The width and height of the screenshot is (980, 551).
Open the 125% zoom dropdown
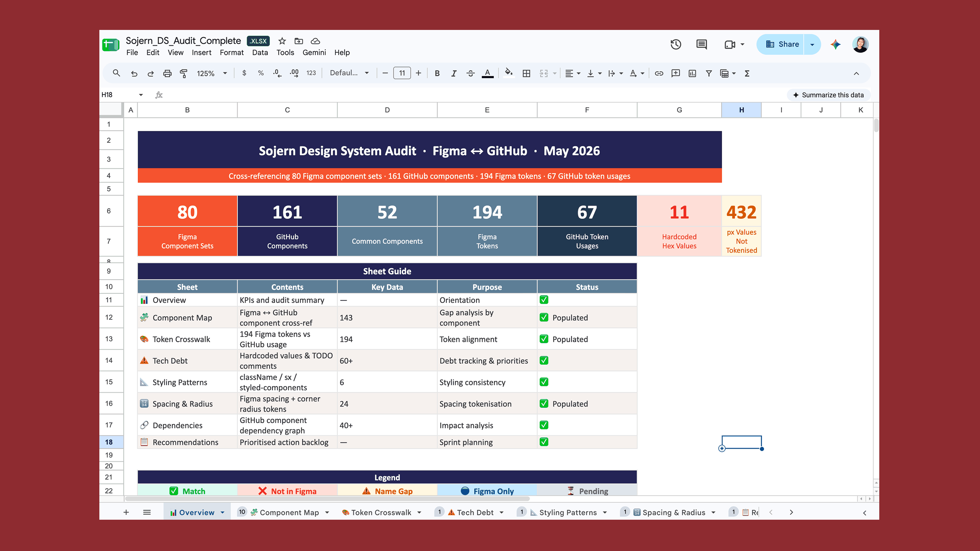(x=212, y=73)
